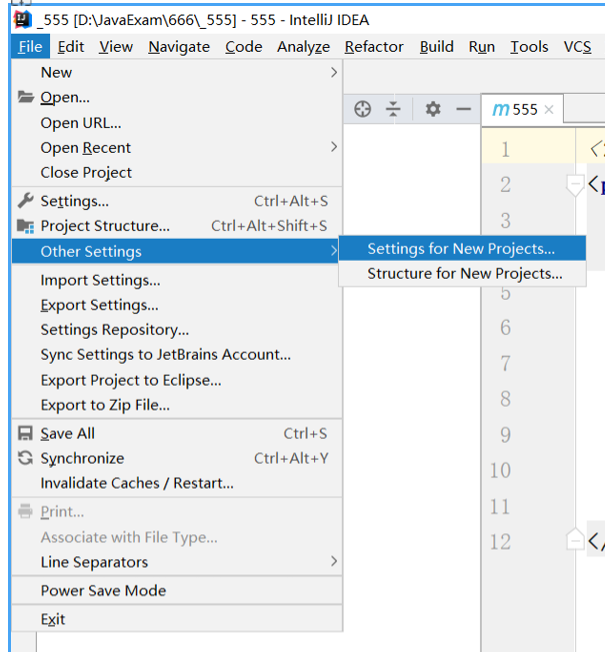The image size is (605, 652).
Task: Click Save All menu item
Action: [x=177, y=433]
